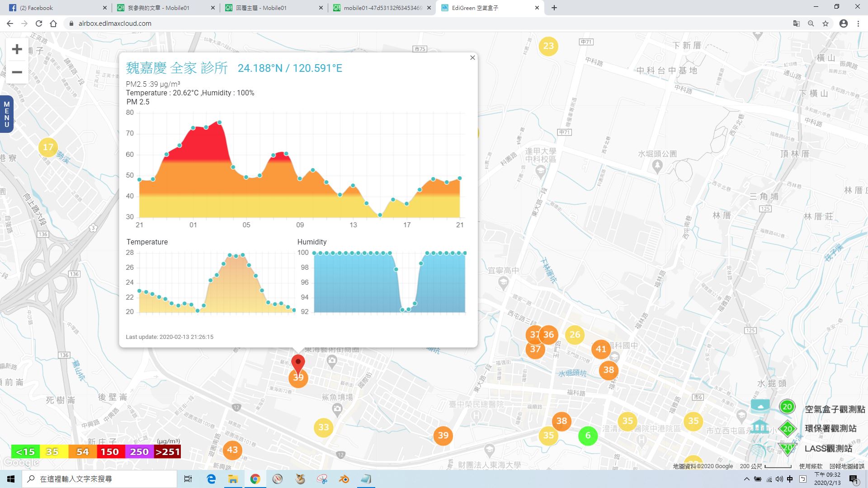Click the 水堀頭公園 park map pin

pos(657,166)
